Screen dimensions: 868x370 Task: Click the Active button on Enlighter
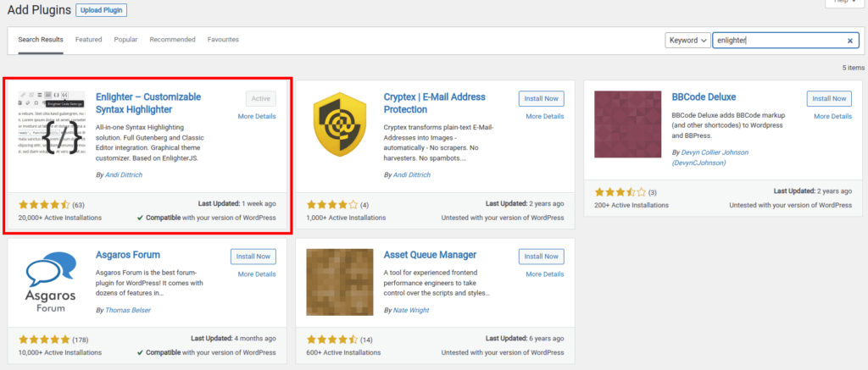[261, 98]
